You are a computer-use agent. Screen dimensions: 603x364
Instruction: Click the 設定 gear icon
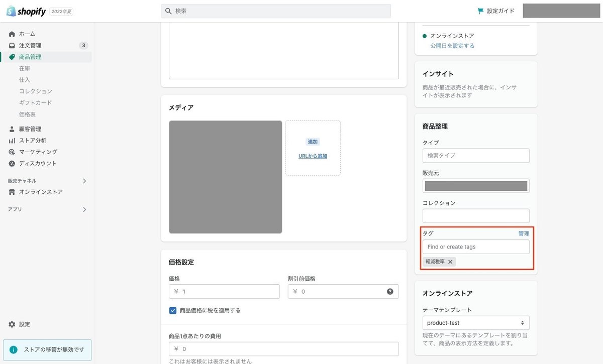click(12, 324)
